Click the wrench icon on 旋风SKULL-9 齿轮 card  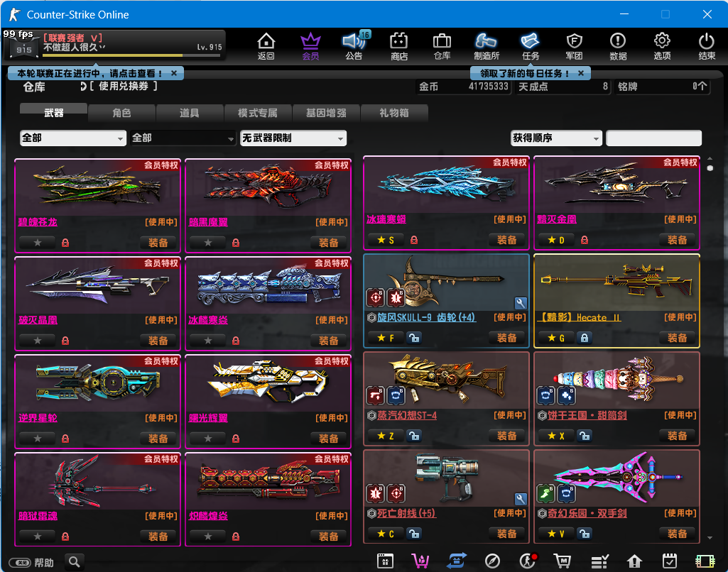[x=521, y=304]
